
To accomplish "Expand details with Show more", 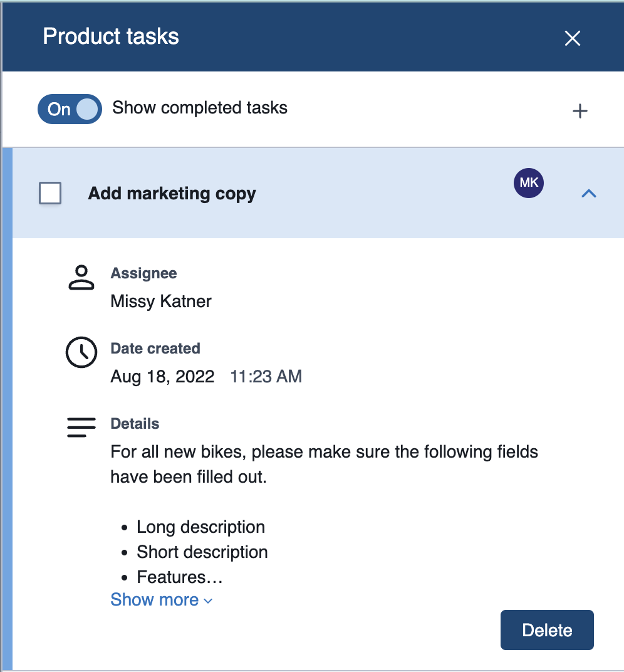I will point(162,599).
